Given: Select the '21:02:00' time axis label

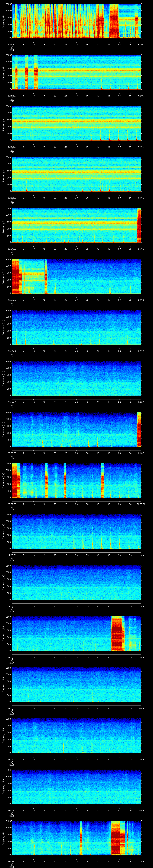Looking at the screenshot, I should click(x=12, y=657).
